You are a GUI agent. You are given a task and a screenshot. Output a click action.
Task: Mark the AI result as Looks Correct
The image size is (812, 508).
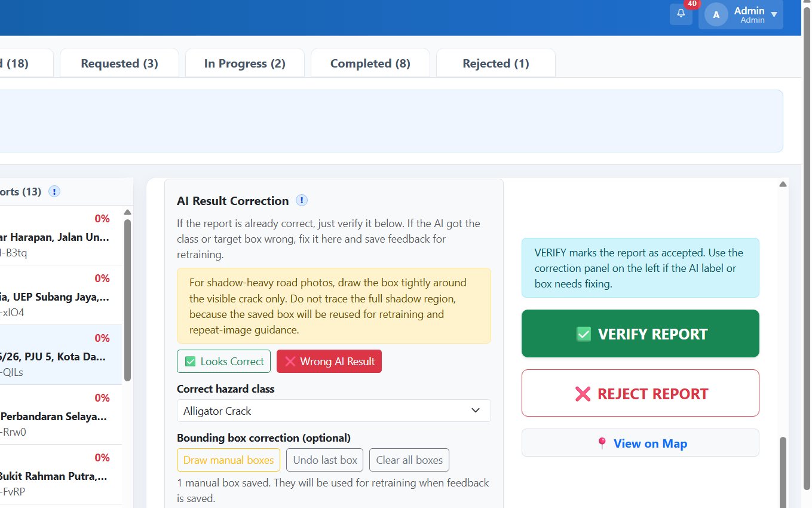point(223,361)
